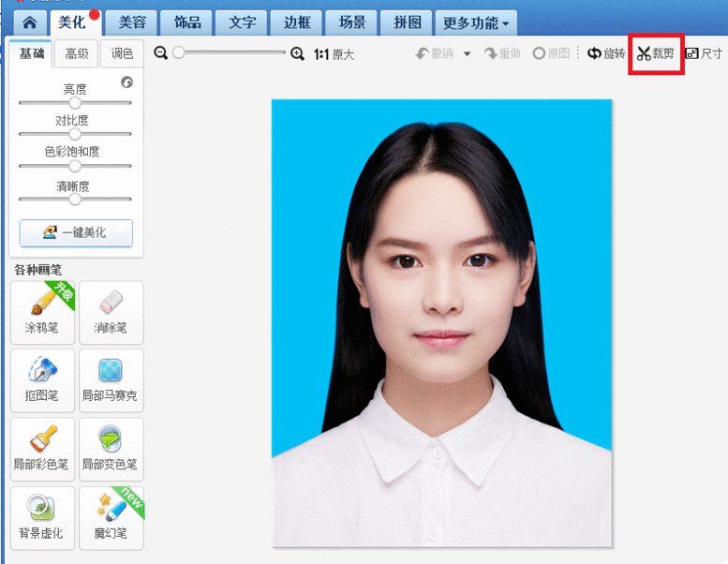Click the 撤销 undo button
This screenshot has width=728, height=564.
point(435,53)
